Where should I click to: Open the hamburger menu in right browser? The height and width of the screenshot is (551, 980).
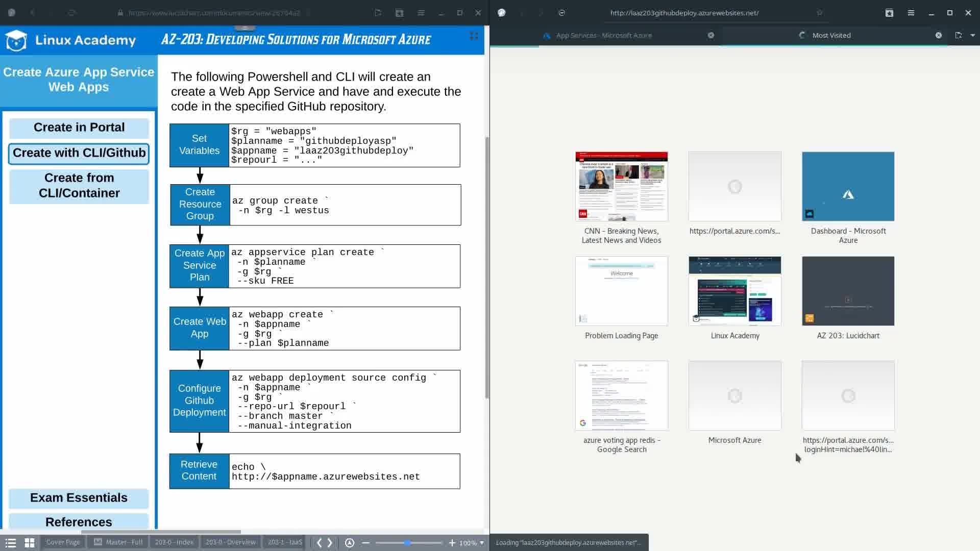pos(911,13)
